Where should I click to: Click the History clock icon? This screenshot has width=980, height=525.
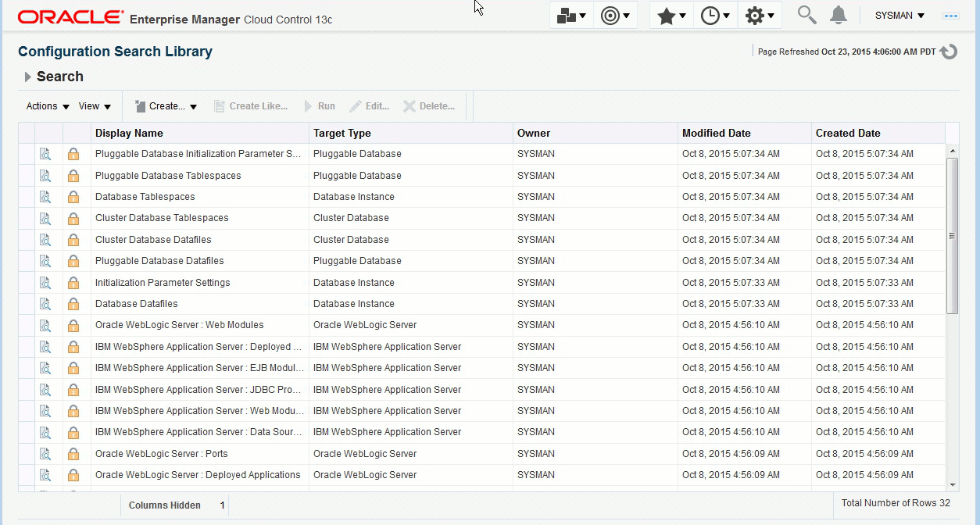pyautogui.click(x=711, y=14)
